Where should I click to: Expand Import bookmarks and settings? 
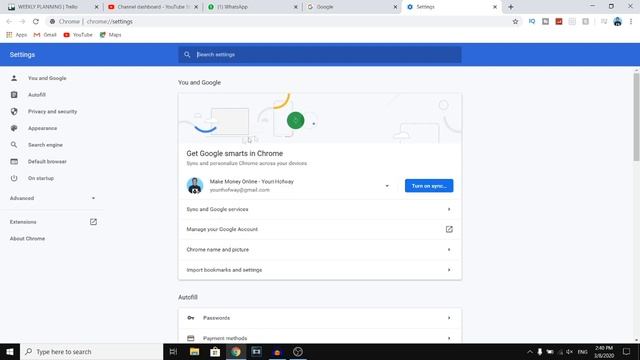320,270
